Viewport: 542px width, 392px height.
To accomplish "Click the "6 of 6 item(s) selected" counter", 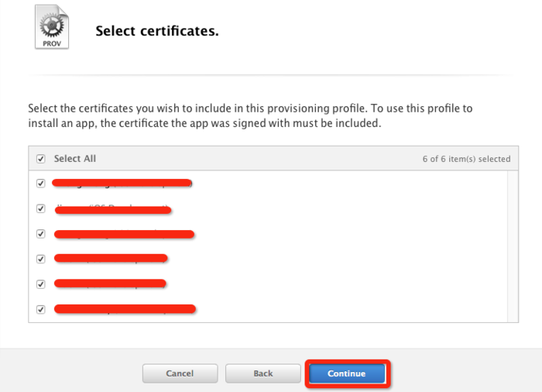I will 466,159.
